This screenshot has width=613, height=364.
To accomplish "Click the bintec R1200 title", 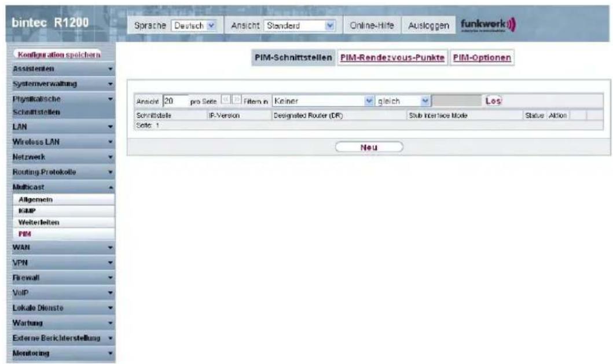I will coord(50,23).
